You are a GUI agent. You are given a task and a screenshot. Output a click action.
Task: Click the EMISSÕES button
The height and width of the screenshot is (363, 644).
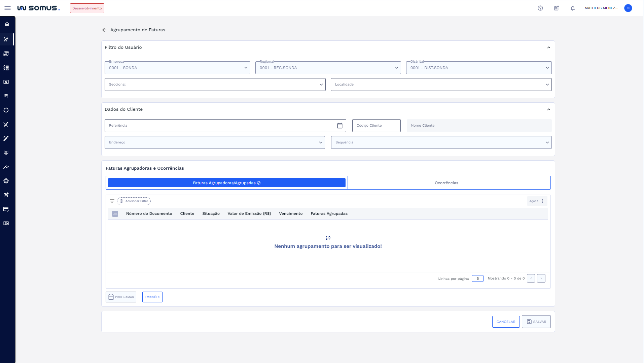coord(152,297)
